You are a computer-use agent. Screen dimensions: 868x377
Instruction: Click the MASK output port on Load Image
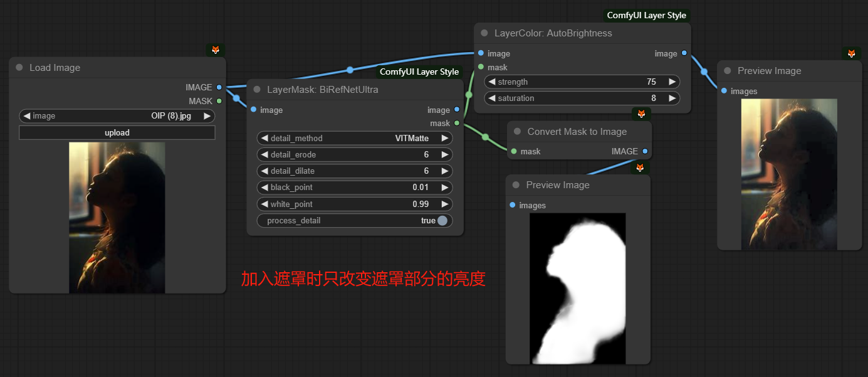tap(219, 101)
